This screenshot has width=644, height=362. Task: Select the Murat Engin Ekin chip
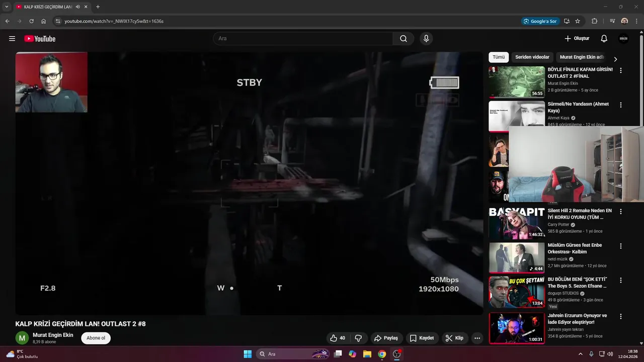pos(582,57)
